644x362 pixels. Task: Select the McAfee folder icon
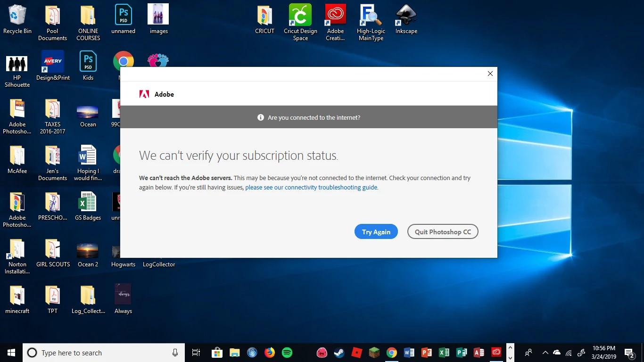click(x=17, y=159)
